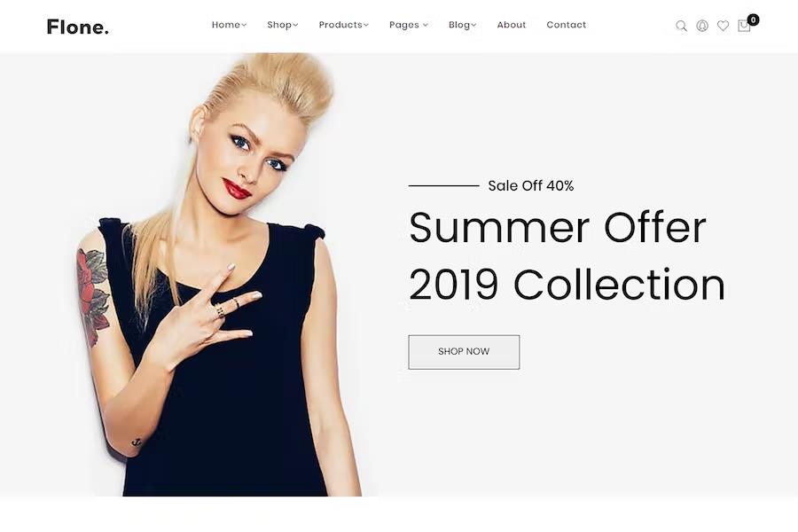Go to the About page

point(511,25)
